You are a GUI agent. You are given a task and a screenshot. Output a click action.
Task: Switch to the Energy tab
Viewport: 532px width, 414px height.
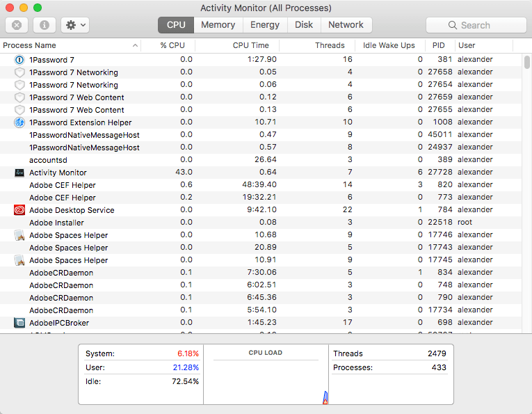click(x=265, y=25)
